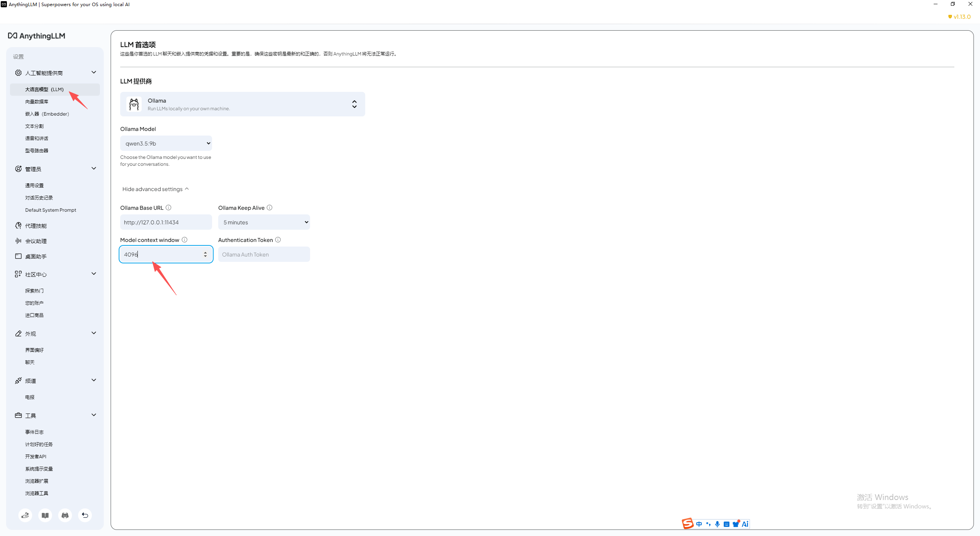Click the grid icon beside 社区中心

click(x=18, y=274)
